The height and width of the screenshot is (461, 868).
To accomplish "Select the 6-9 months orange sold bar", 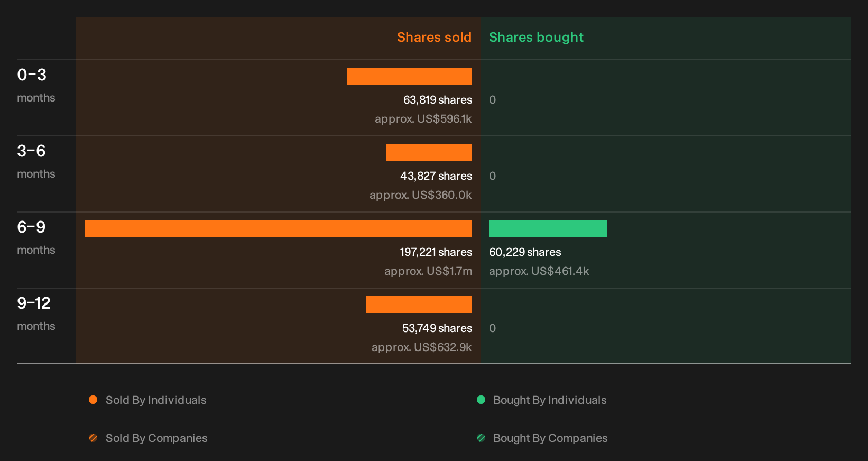I will click(278, 228).
